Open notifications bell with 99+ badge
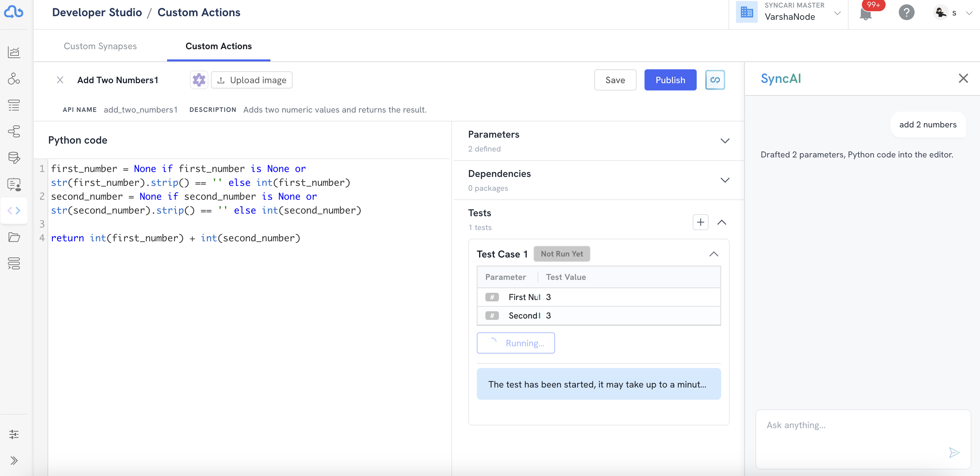 865,14
